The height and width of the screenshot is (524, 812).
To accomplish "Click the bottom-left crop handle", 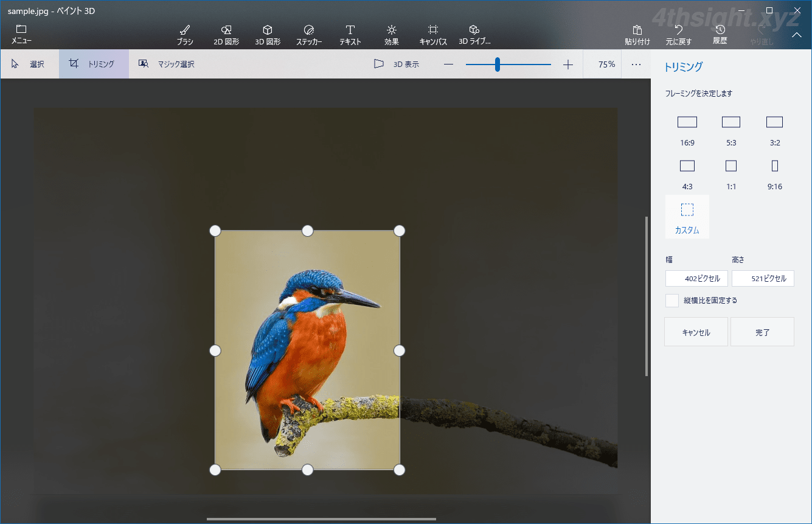I will pos(215,470).
